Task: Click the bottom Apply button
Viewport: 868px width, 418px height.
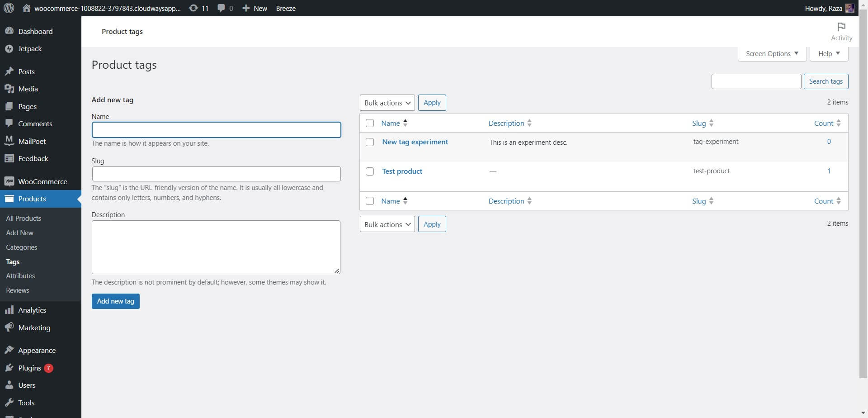Action: [x=432, y=224]
